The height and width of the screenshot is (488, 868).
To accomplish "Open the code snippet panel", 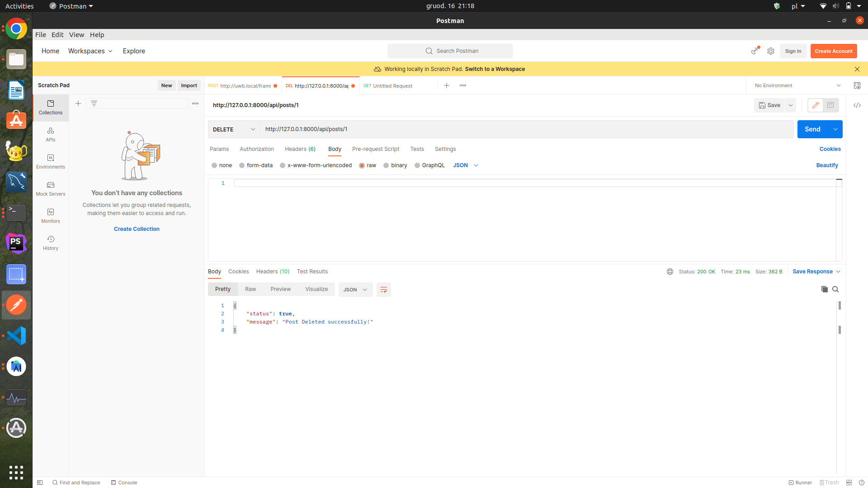I will coord(857,105).
